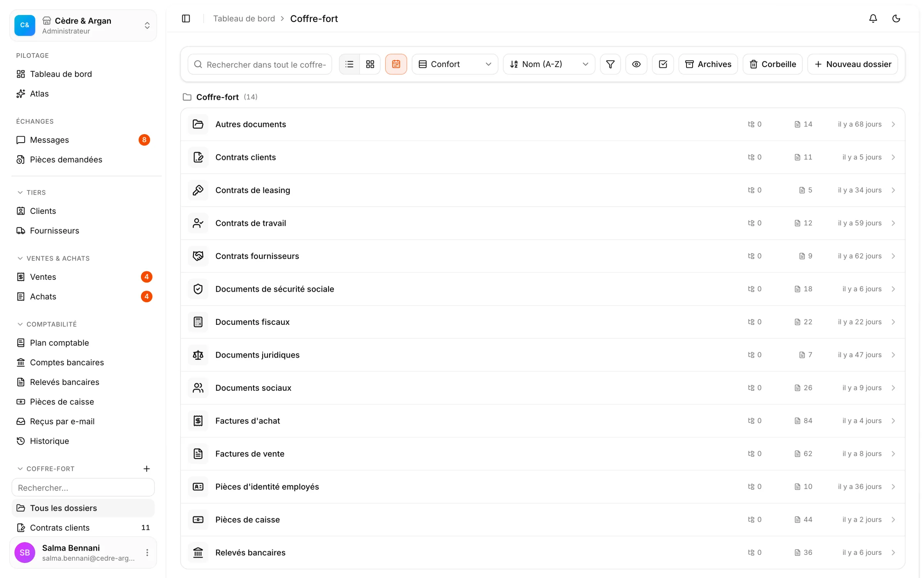Toggle the eye visibility button
Viewport: 924px width, 578px height.
pos(636,64)
